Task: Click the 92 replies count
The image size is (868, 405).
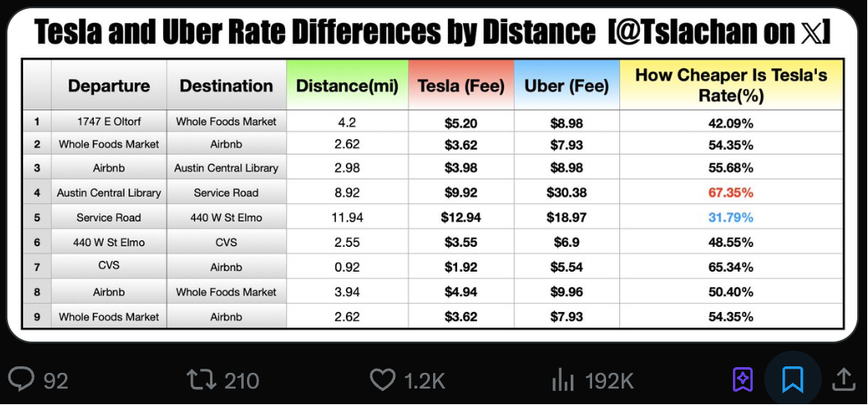Action: (x=55, y=380)
